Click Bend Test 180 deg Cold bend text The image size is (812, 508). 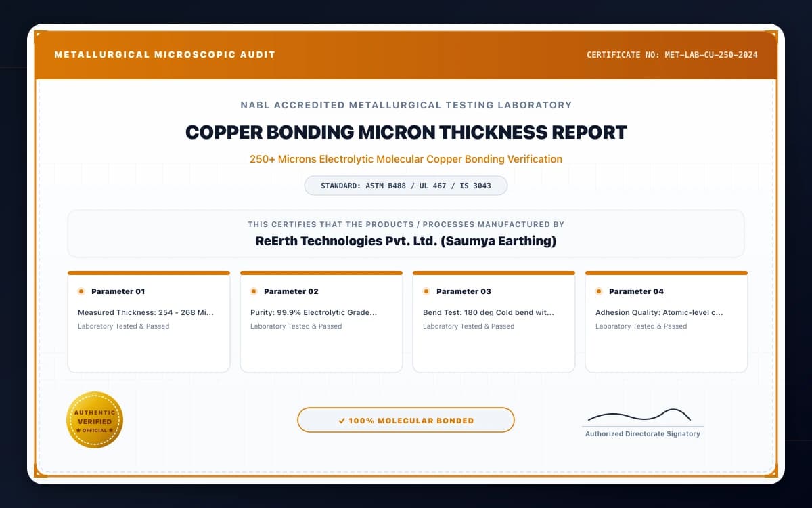tap(489, 313)
